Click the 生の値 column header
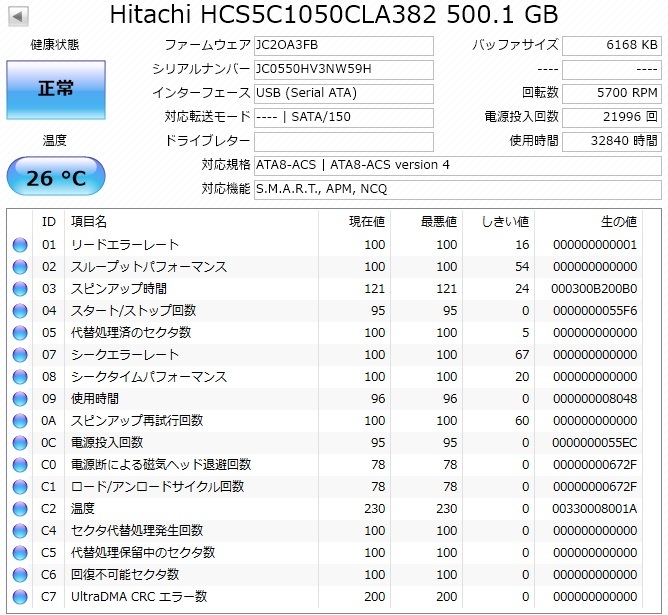Viewport: 668px width, 615px height. pyautogui.click(x=588, y=222)
